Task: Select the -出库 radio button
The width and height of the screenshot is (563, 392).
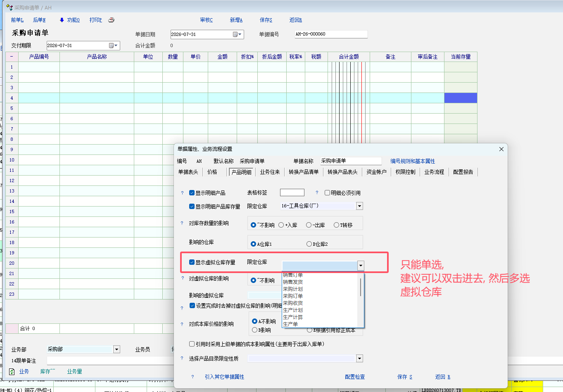Action: click(x=309, y=225)
